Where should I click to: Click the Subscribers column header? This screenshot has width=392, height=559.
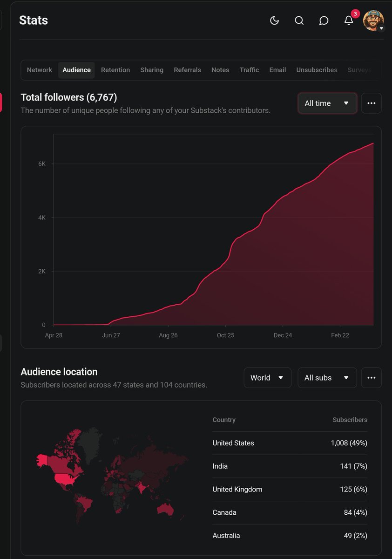pos(350,420)
